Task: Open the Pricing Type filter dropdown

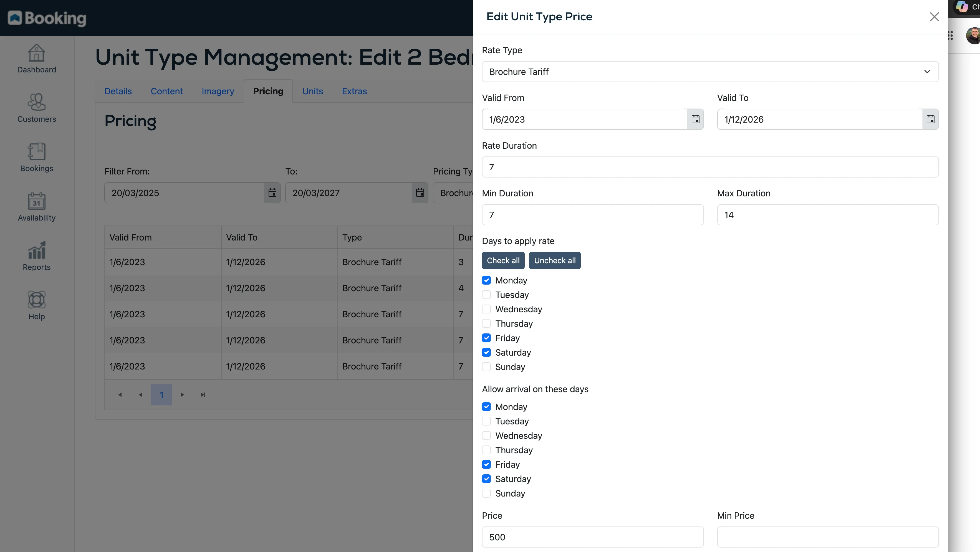Action: [x=453, y=193]
